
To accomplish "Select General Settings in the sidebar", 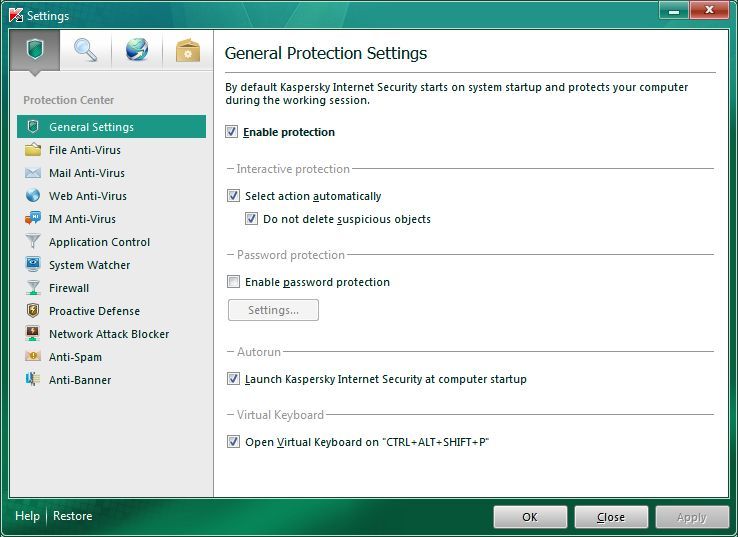I will (112, 127).
